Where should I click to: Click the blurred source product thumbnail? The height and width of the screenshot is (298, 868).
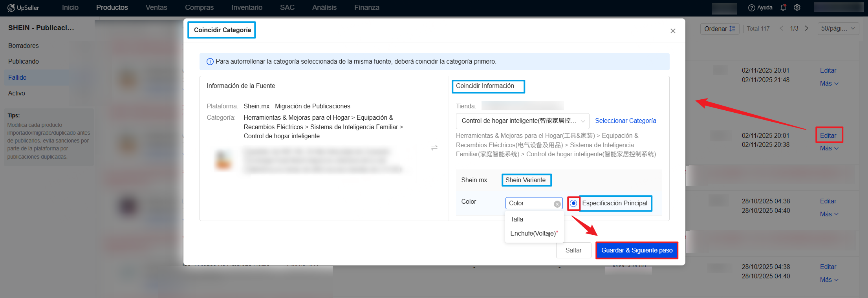pyautogui.click(x=223, y=160)
